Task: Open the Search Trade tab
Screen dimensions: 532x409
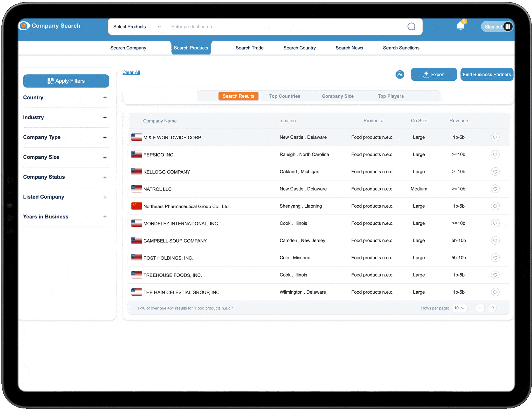Action: 249,48
